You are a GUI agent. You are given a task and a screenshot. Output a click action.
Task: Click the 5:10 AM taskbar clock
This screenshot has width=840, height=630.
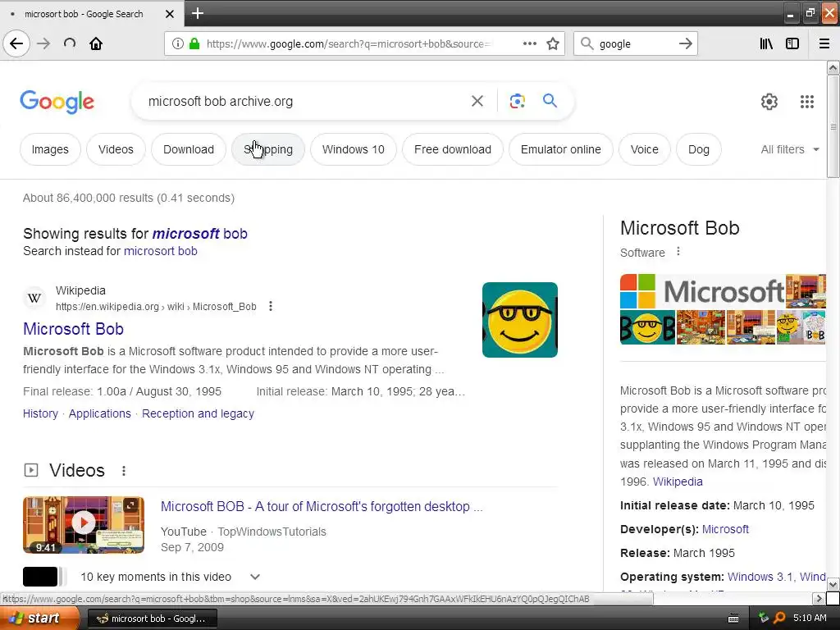810,618
